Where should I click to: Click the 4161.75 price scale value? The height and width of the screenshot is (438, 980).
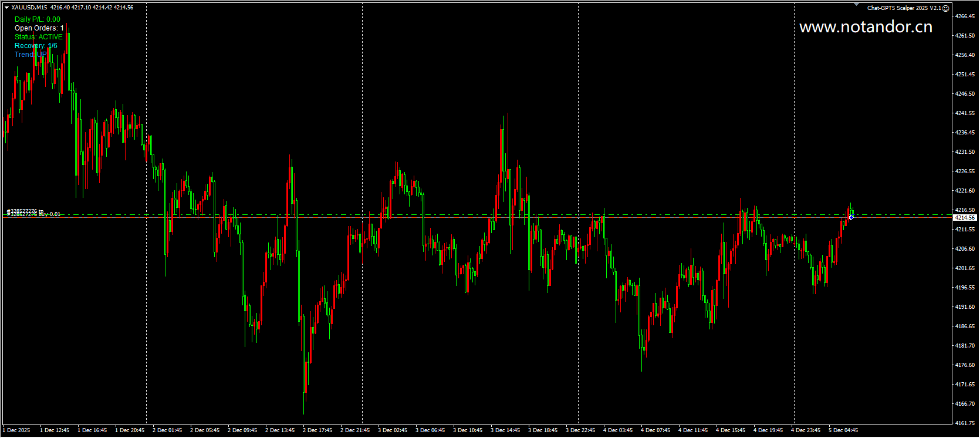click(x=965, y=423)
